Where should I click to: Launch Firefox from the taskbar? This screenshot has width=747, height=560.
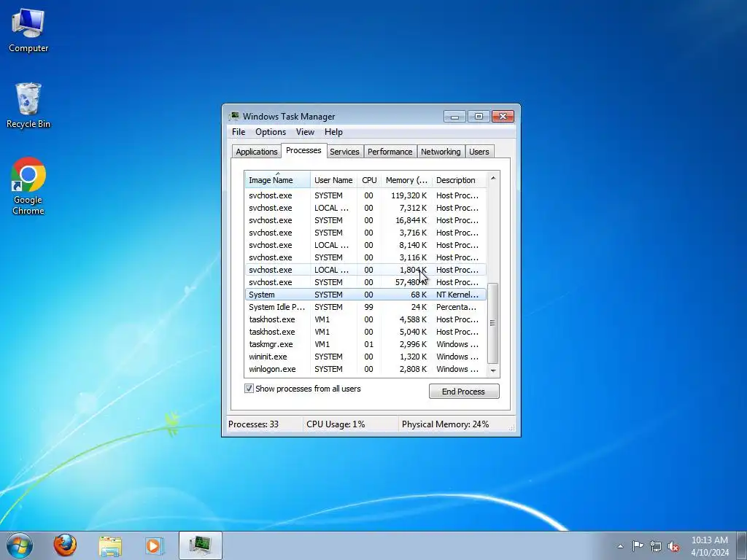coord(65,545)
